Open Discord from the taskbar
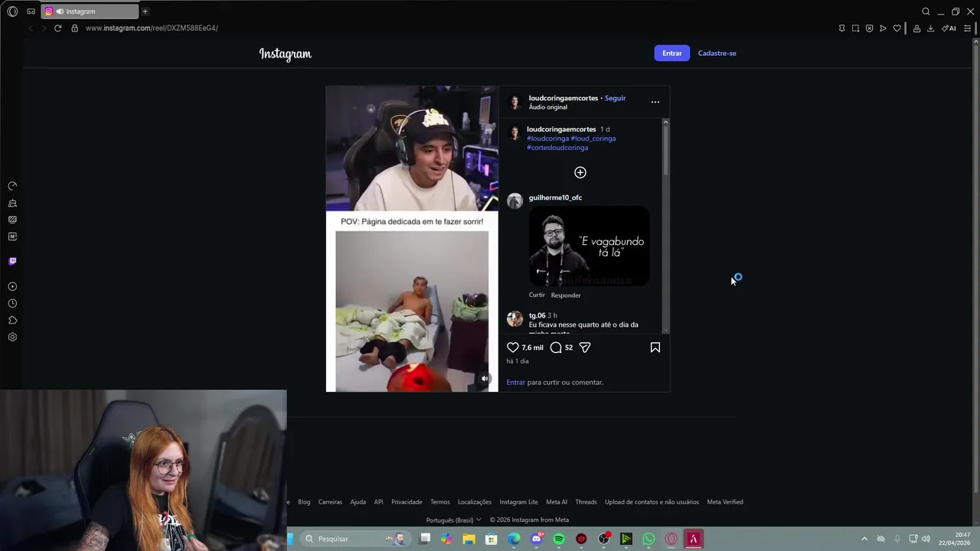 point(537,539)
